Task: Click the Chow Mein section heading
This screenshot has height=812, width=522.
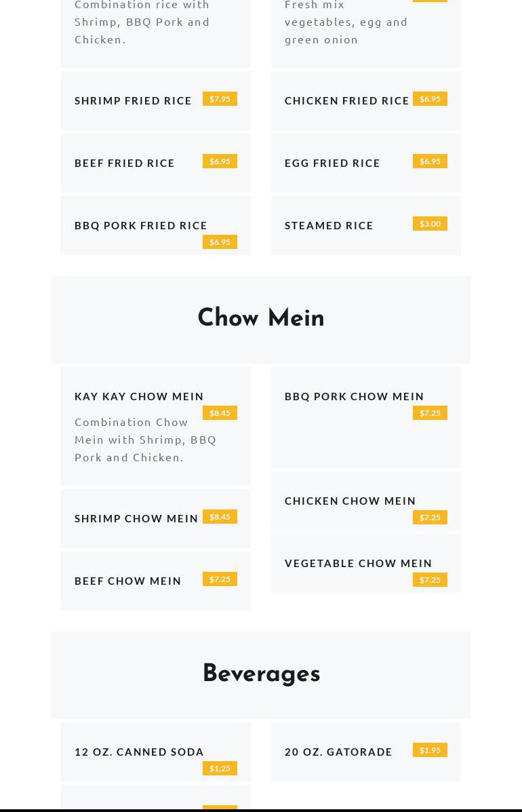Action: 261,318
